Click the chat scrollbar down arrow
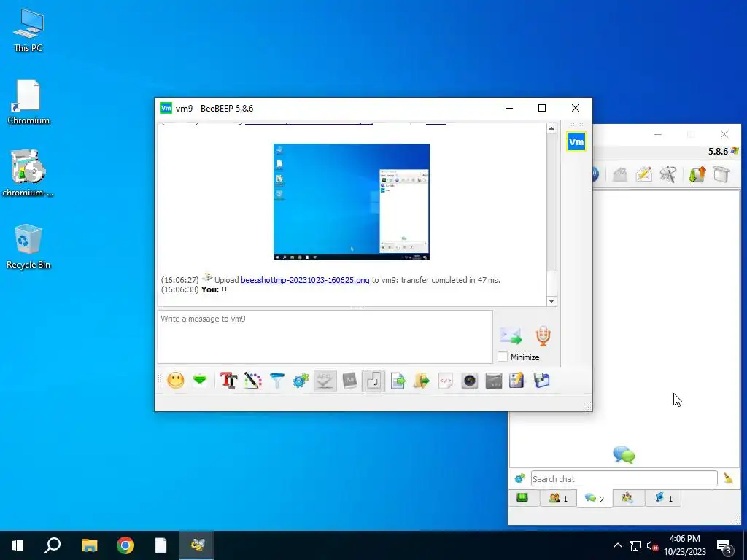This screenshot has width=747, height=560. 551,301
